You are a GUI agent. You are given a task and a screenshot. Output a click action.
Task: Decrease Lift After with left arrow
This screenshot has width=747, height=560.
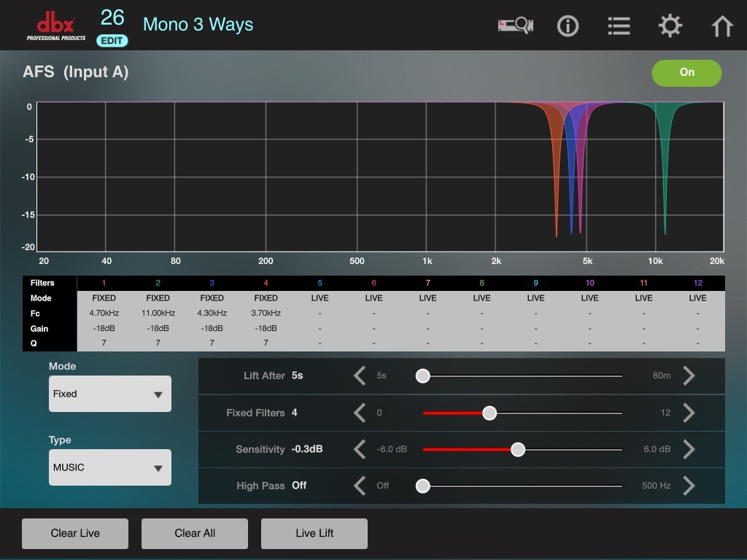(360, 376)
